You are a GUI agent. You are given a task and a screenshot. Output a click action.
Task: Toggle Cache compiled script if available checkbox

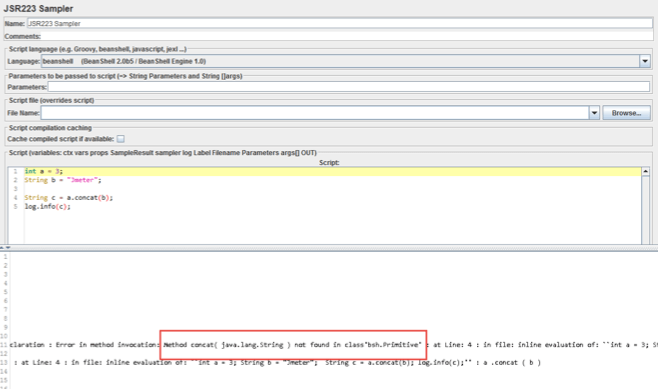[120, 139]
